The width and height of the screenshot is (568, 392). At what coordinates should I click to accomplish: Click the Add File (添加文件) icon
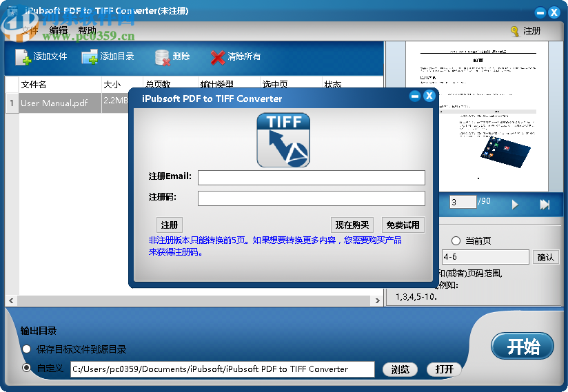point(23,56)
